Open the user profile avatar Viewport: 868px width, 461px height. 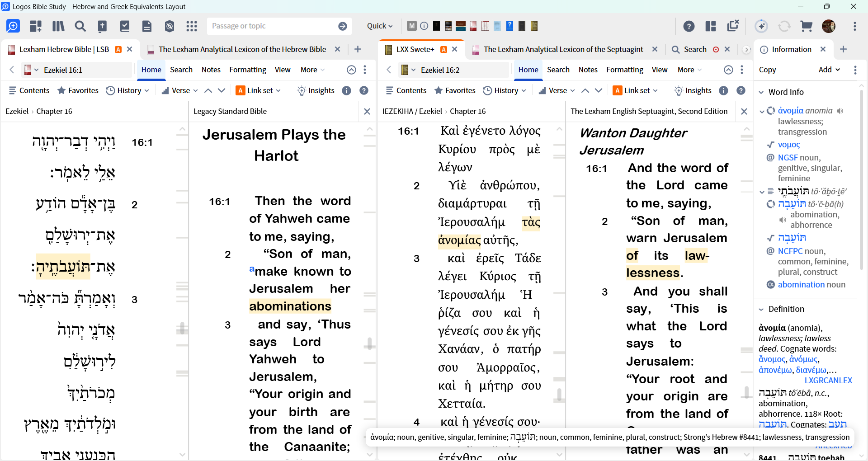tap(829, 26)
